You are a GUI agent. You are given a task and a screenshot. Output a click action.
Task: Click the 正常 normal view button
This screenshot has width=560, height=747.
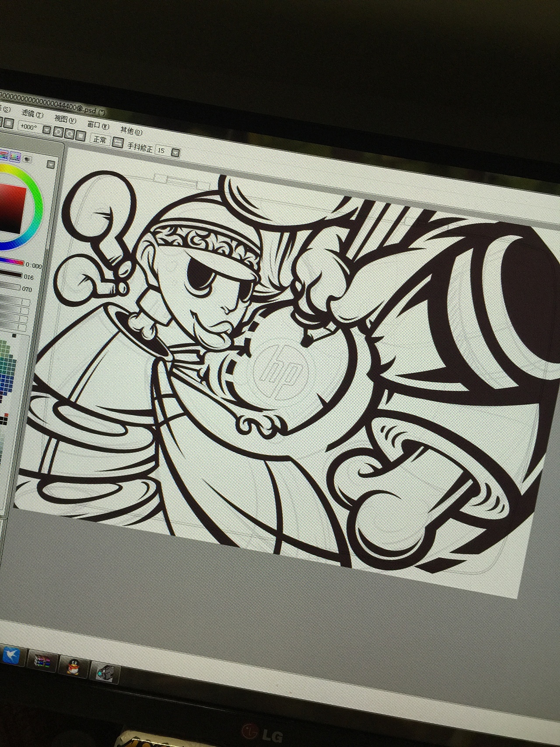click(x=100, y=140)
